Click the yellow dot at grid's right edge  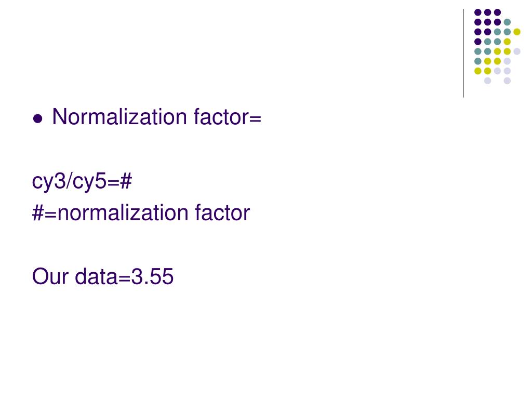517,32
